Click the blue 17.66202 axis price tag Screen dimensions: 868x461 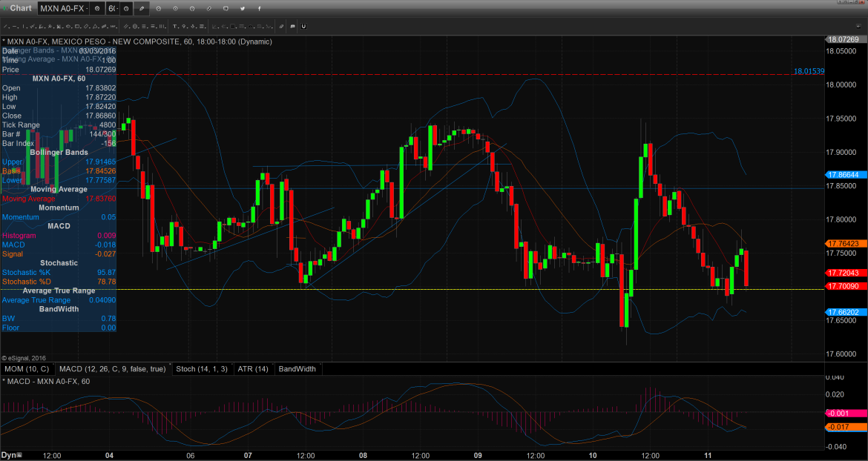846,312
